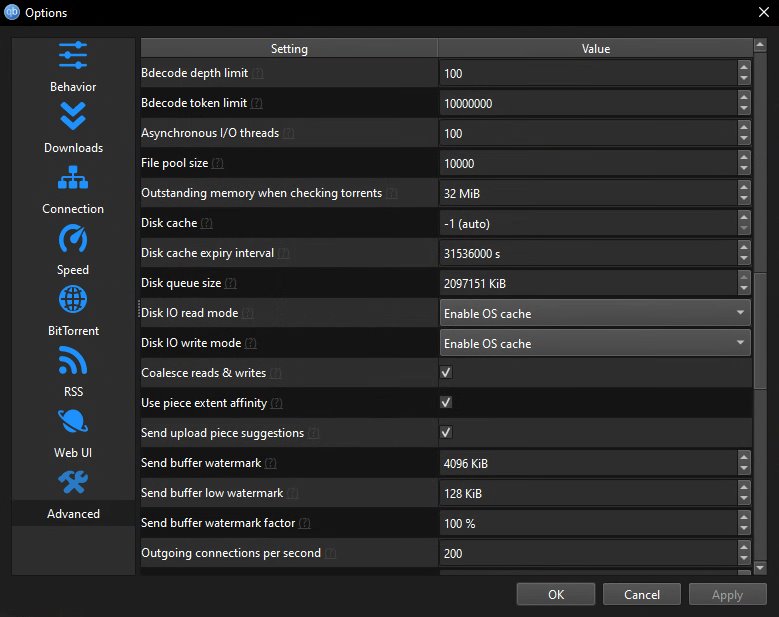
Task: Open the BitTorrent globe icon
Action: coord(73,300)
